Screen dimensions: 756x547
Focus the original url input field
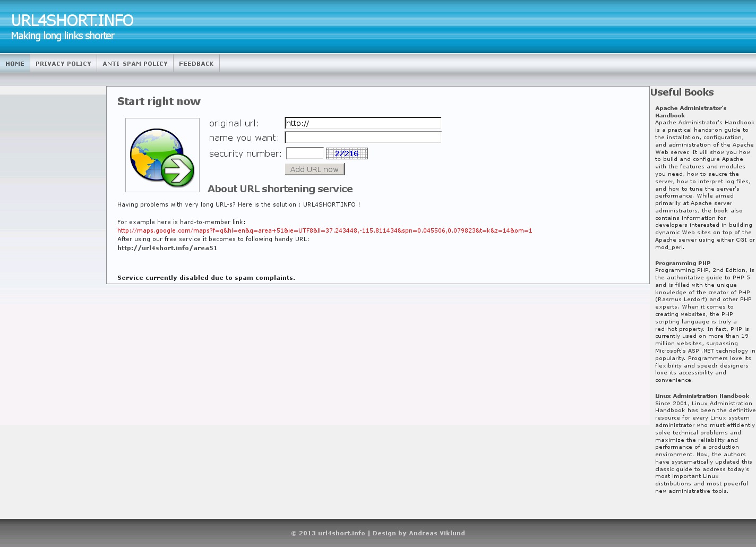pyautogui.click(x=363, y=123)
